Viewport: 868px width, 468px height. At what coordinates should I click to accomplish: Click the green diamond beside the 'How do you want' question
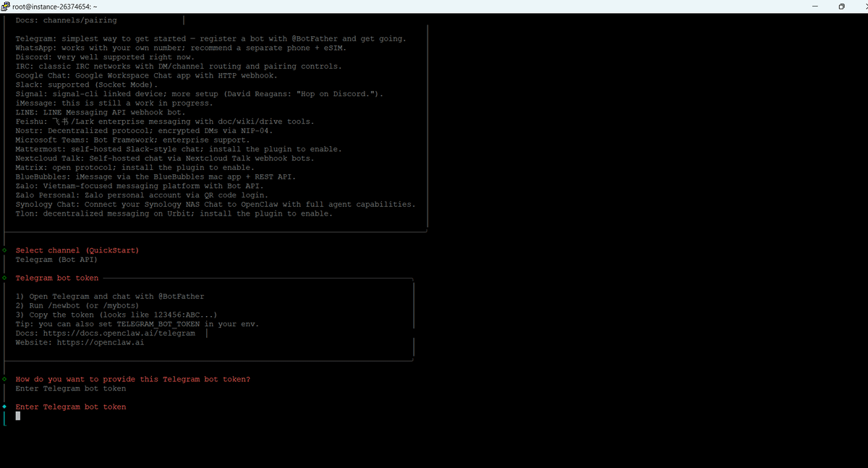(x=4, y=379)
